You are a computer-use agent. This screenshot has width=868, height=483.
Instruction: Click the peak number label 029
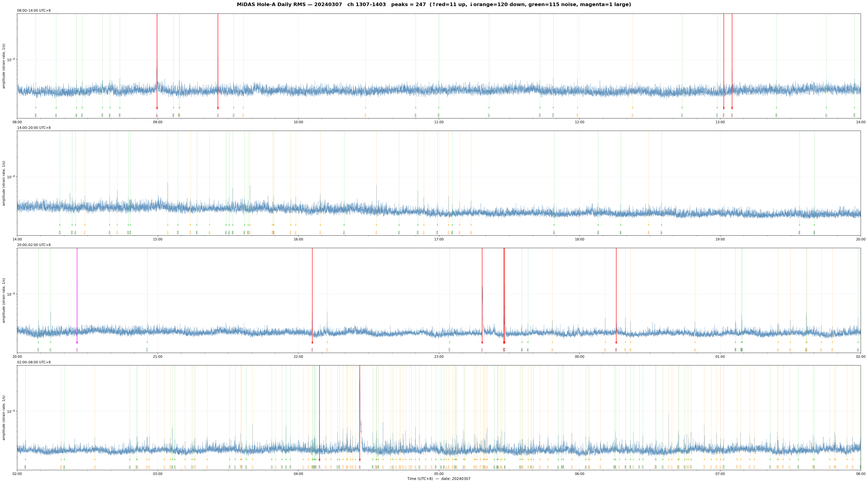[x=60, y=232]
